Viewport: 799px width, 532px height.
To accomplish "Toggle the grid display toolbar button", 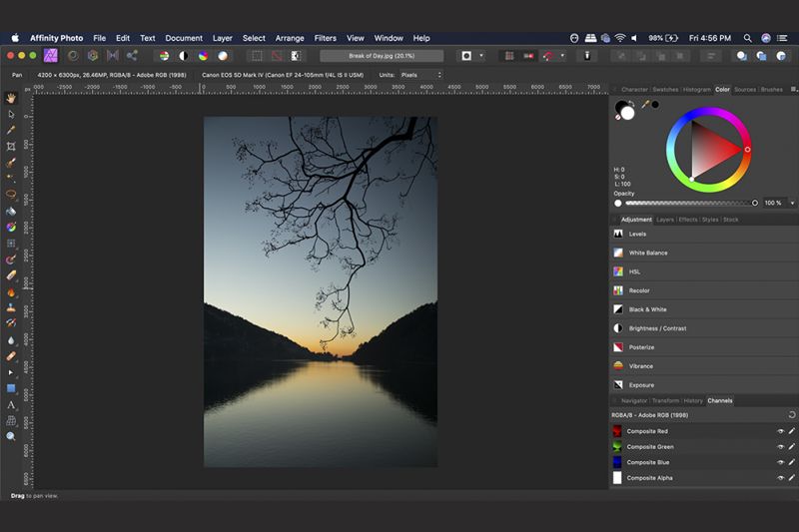I will 508,56.
